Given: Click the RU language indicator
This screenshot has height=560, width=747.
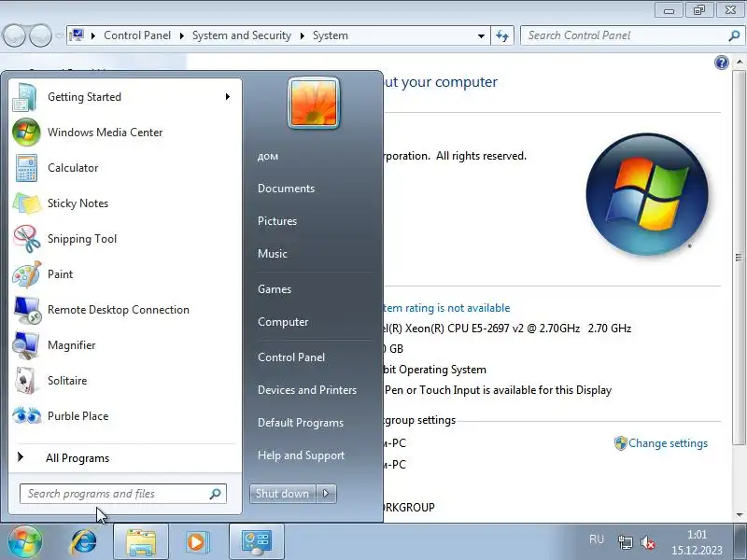Looking at the screenshot, I should 597,539.
